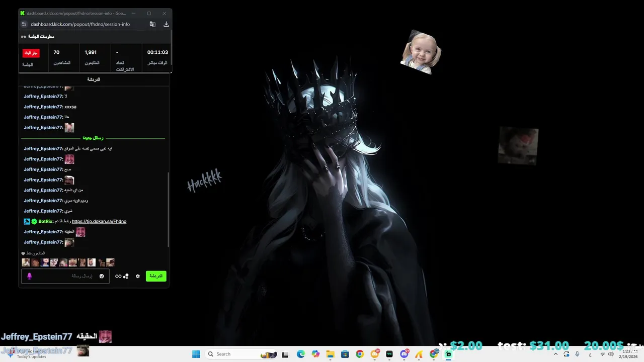Click the viewers count 70

coord(56,52)
